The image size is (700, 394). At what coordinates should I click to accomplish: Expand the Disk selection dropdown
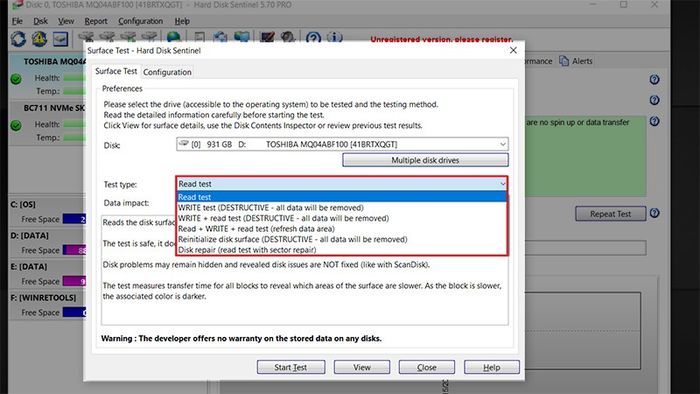pos(503,144)
